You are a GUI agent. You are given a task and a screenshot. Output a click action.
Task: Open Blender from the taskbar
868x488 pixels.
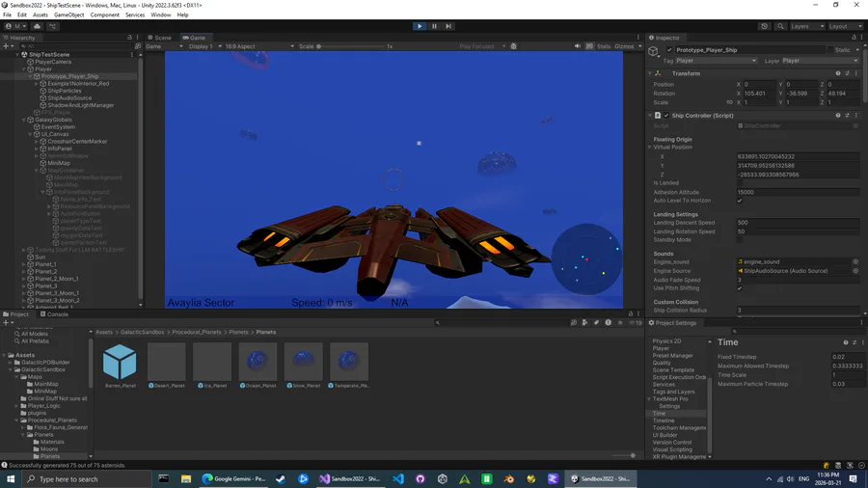(x=508, y=478)
